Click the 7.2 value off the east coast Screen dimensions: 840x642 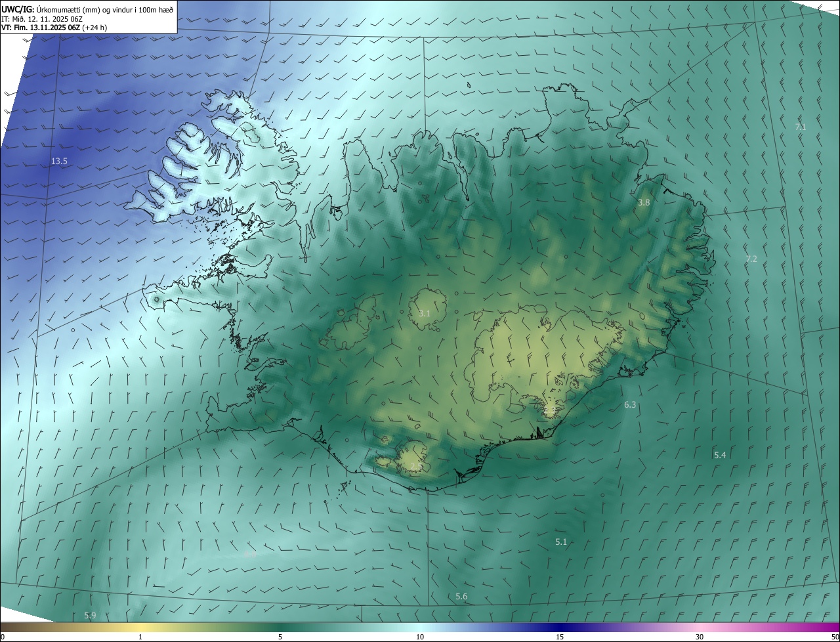click(751, 259)
